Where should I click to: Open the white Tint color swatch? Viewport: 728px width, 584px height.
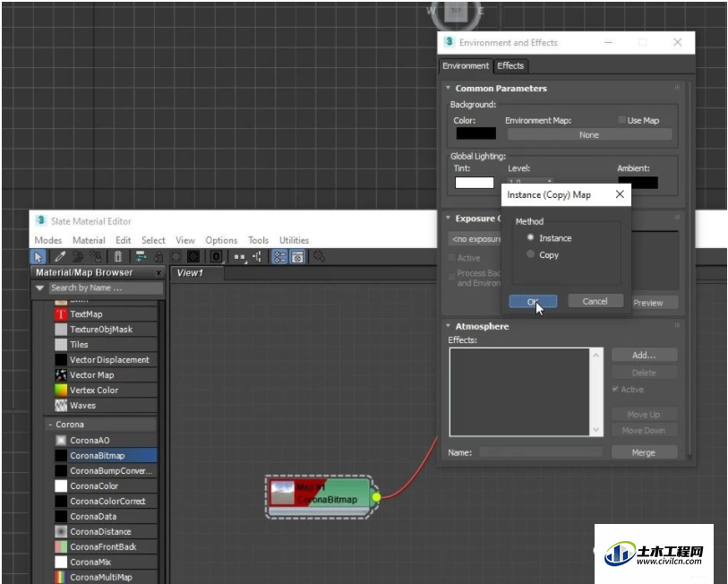click(474, 183)
